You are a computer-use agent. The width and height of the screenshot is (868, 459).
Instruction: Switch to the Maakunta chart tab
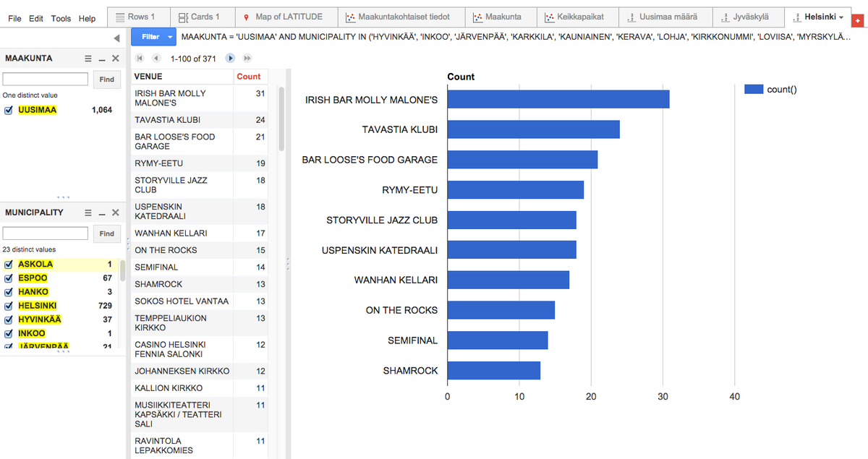coord(500,17)
